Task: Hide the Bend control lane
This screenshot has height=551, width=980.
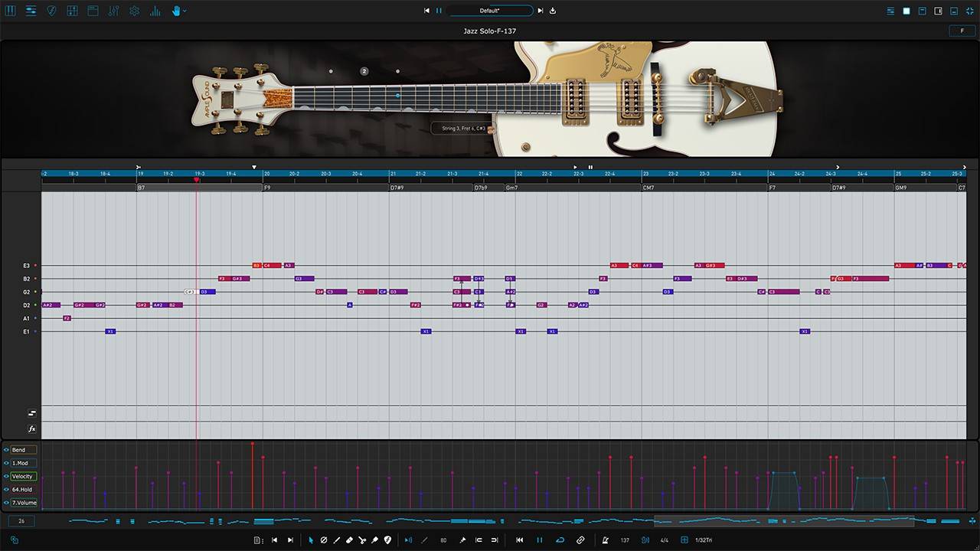Action: click(x=6, y=450)
